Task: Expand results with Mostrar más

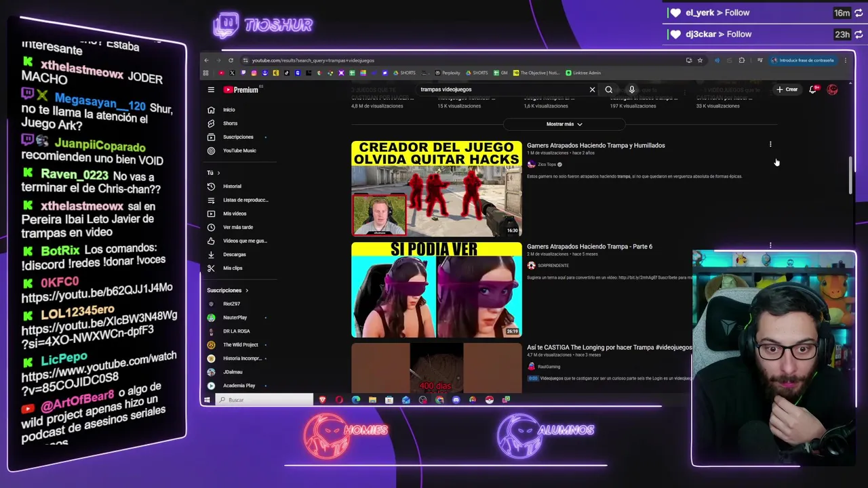Action: pyautogui.click(x=564, y=124)
